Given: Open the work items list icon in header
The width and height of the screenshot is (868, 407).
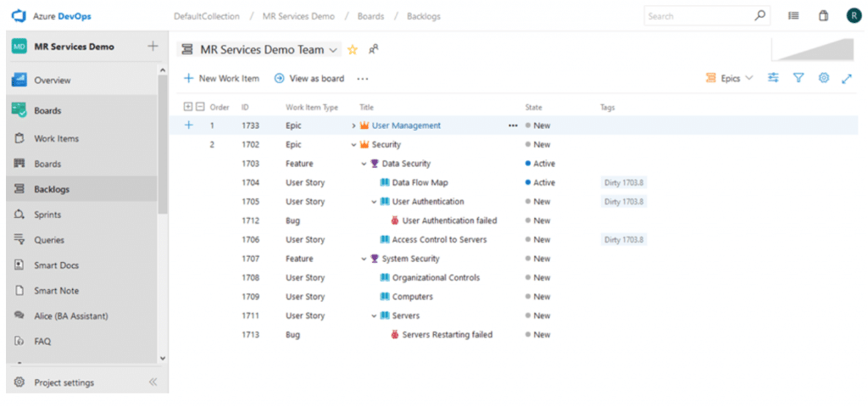Looking at the screenshot, I should tap(793, 16).
